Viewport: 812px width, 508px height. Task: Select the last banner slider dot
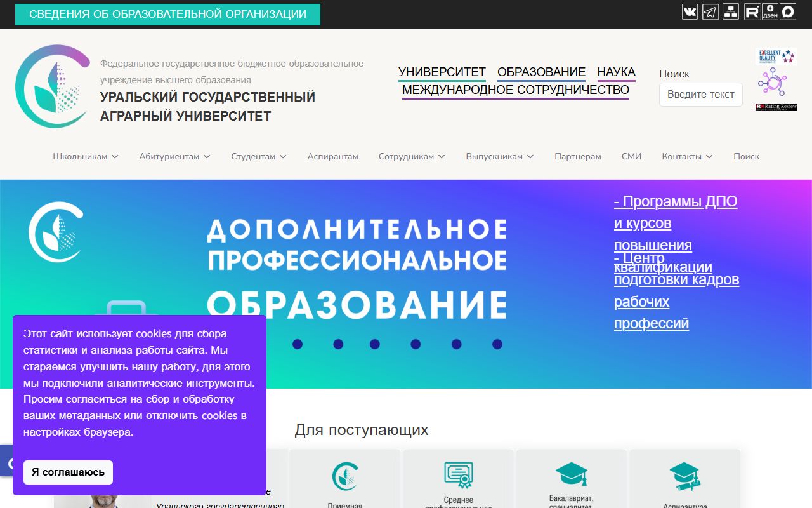[497, 344]
